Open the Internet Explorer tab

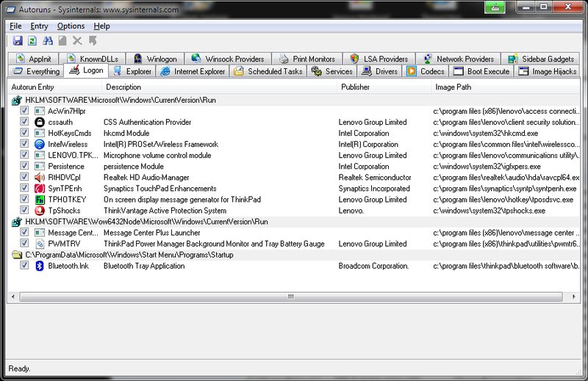point(193,71)
